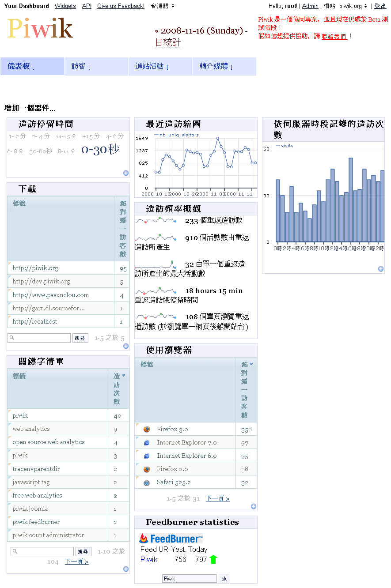Screen dimensions: 391x588
Task: Click the Piwik feed link
Action: tap(149, 559)
